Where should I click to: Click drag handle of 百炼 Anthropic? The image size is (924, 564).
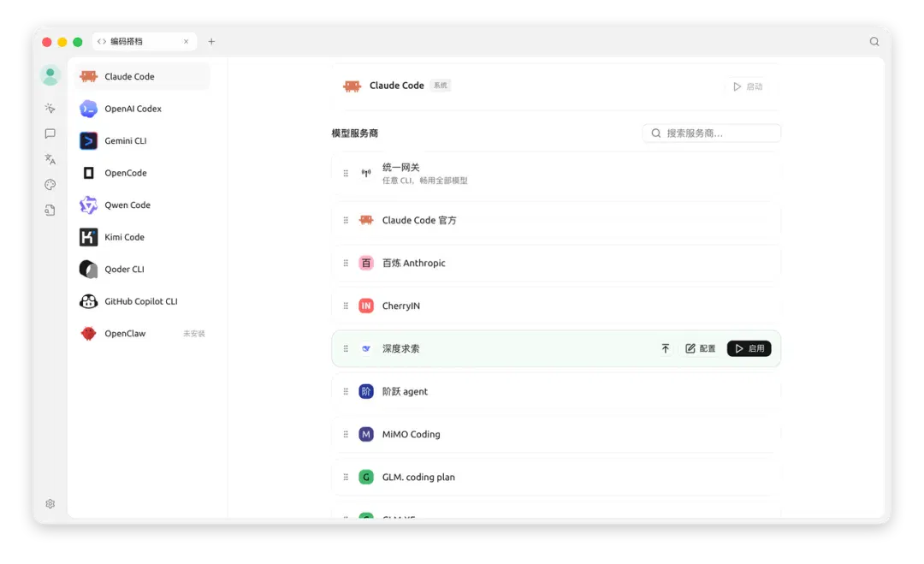346,263
